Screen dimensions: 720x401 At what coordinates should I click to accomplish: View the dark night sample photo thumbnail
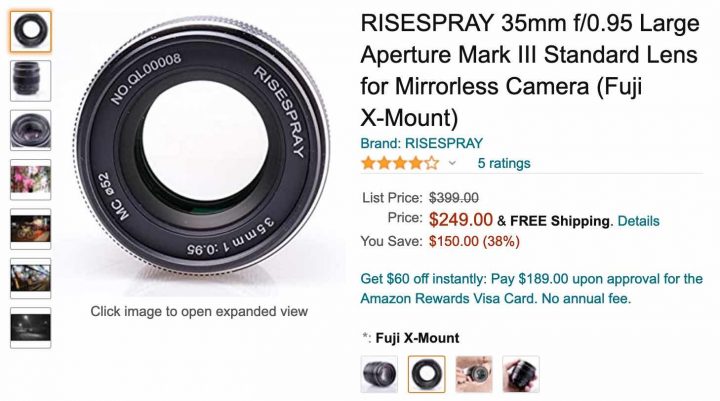coord(30,328)
